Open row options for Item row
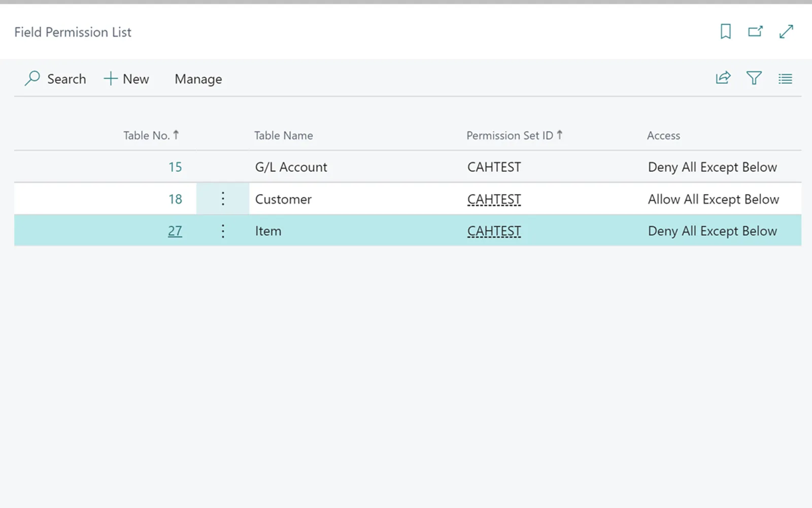Viewport: 812px width, 508px height. (x=223, y=231)
